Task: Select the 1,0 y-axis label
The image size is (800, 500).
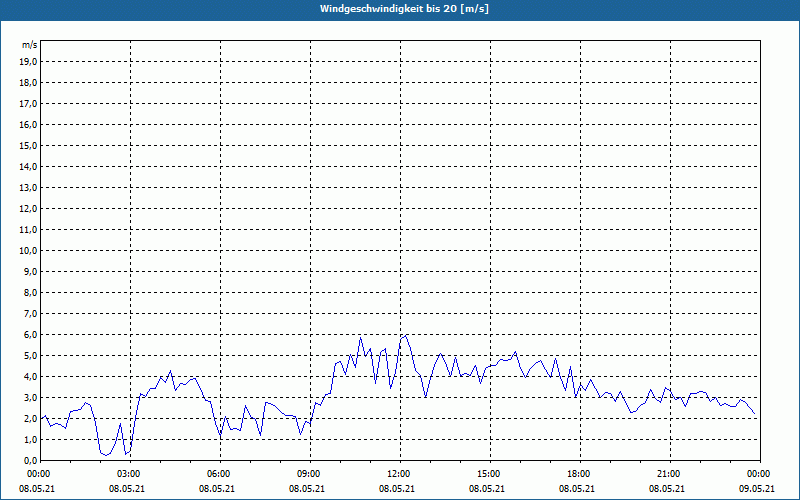Action: pos(30,439)
